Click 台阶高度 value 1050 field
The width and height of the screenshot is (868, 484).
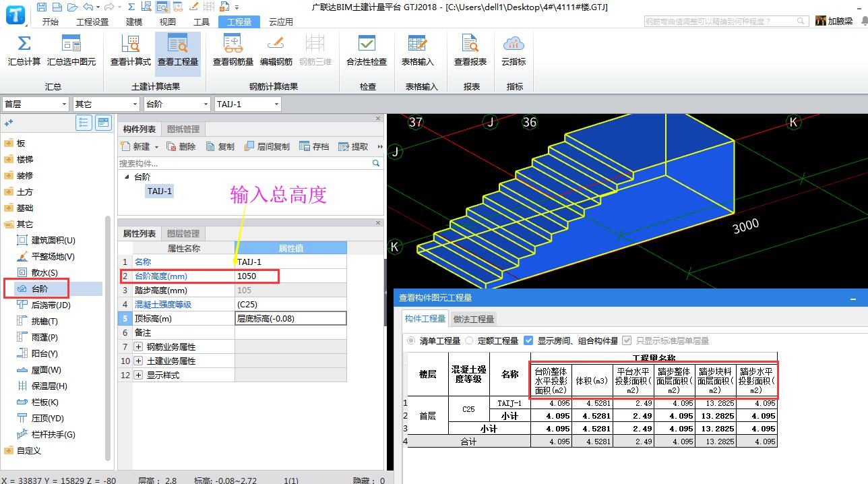[290, 276]
